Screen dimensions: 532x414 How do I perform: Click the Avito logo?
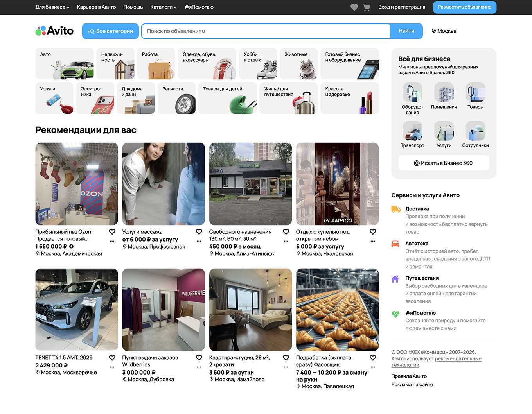[x=54, y=31]
